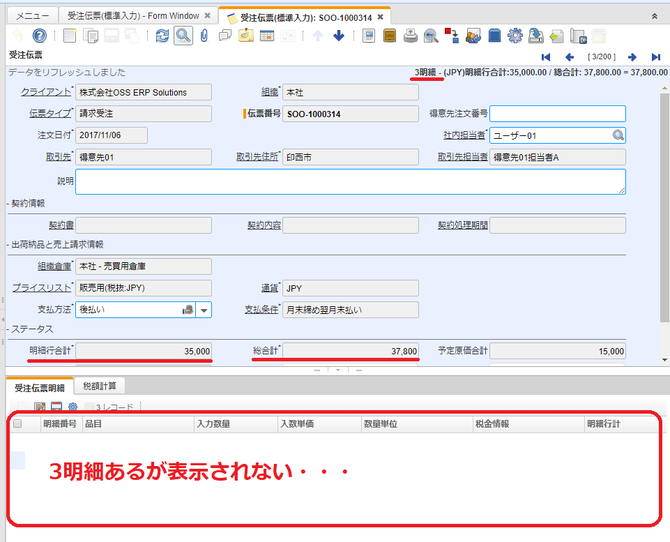Close the Form Window tab
This screenshot has height=542, width=670.
click(207, 15)
